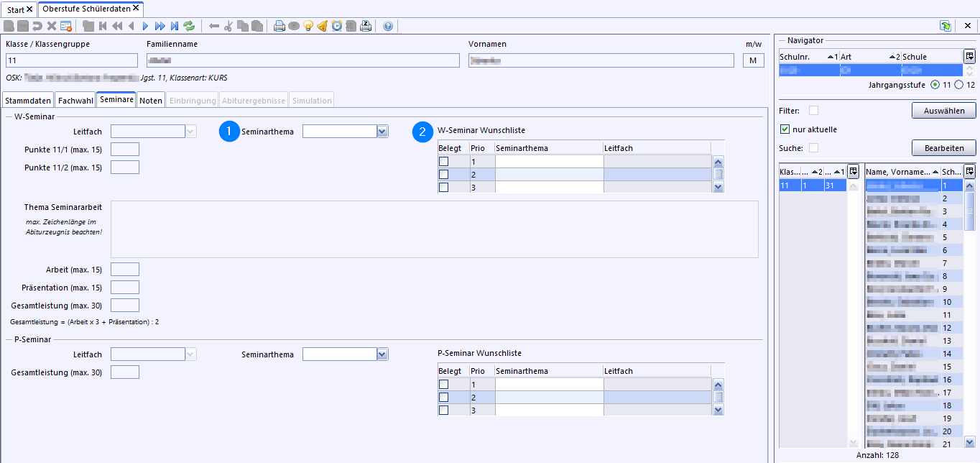
Task: Click the new record toolbar icon
Action: click(8, 26)
